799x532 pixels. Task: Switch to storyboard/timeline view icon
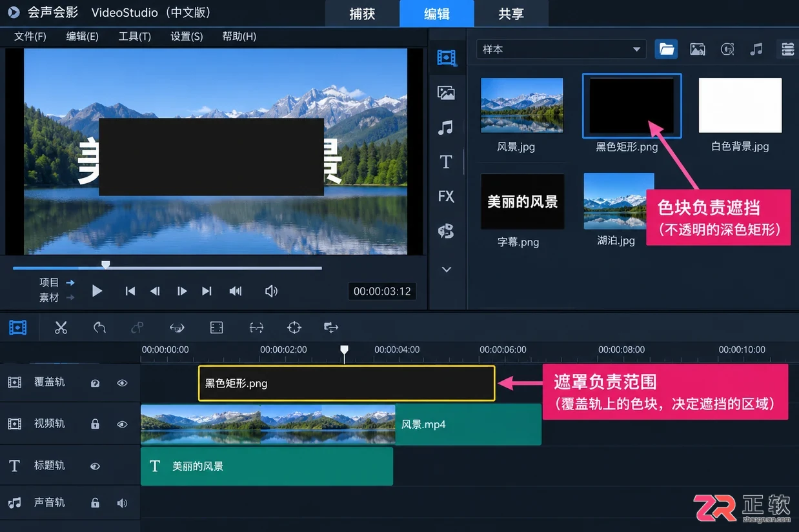(x=18, y=328)
